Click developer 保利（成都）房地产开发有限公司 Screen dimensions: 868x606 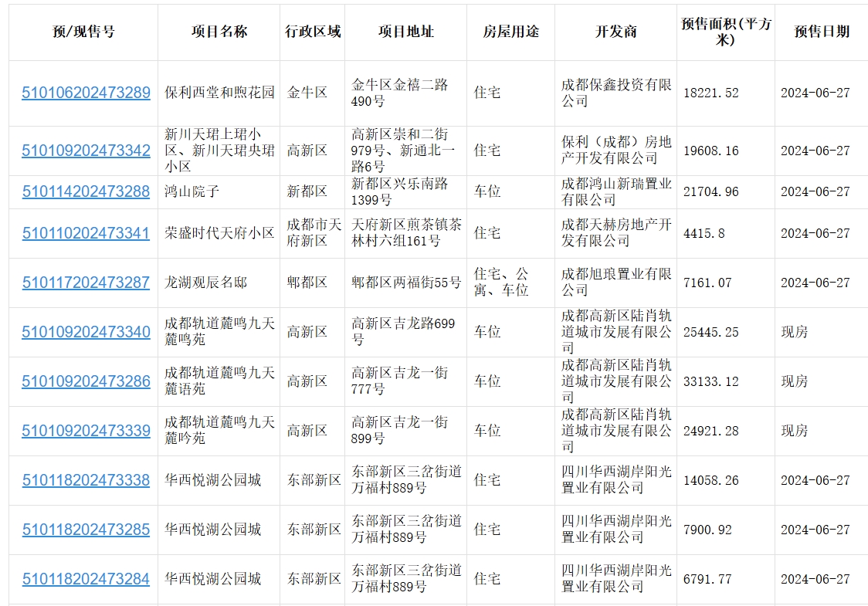pyautogui.click(x=616, y=151)
